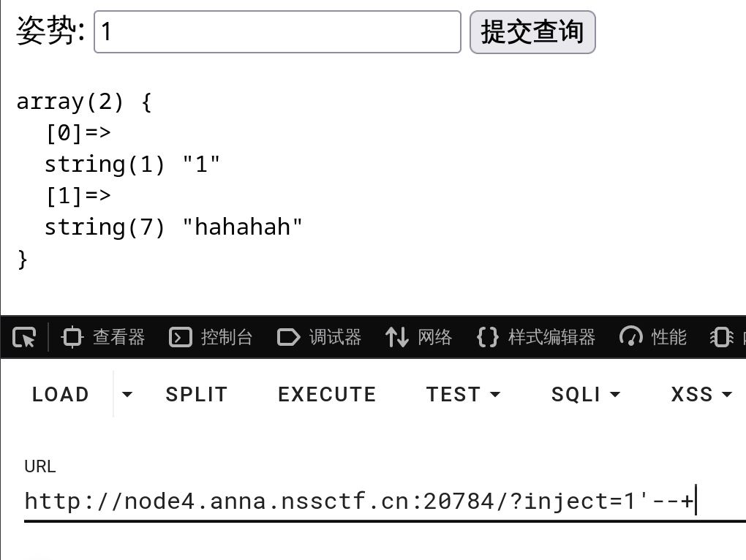Click the LOAD button in HackBar
746x560 pixels.
coord(60,395)
